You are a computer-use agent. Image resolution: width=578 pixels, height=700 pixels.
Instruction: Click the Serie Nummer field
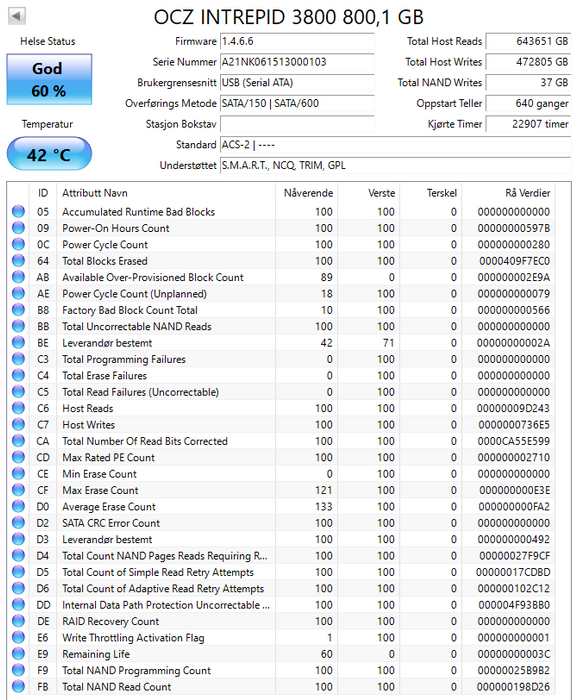(297, 62)
